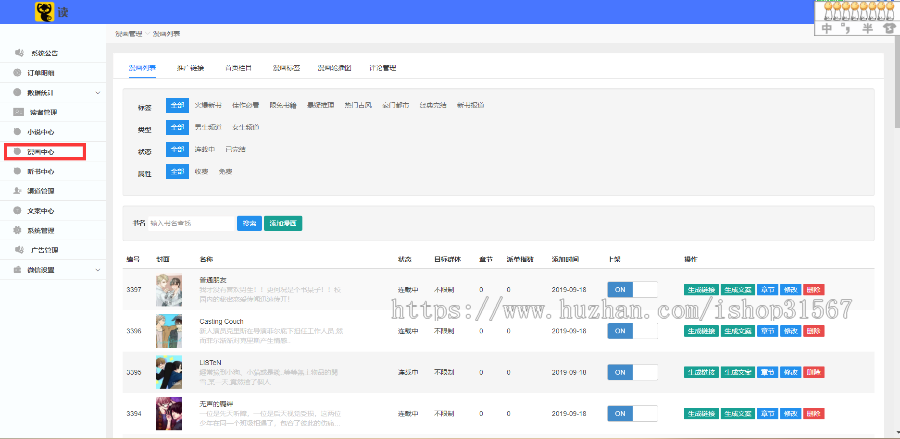
Task: Open 订单明细 sidebar icon
Action: [x=17, y=73]
